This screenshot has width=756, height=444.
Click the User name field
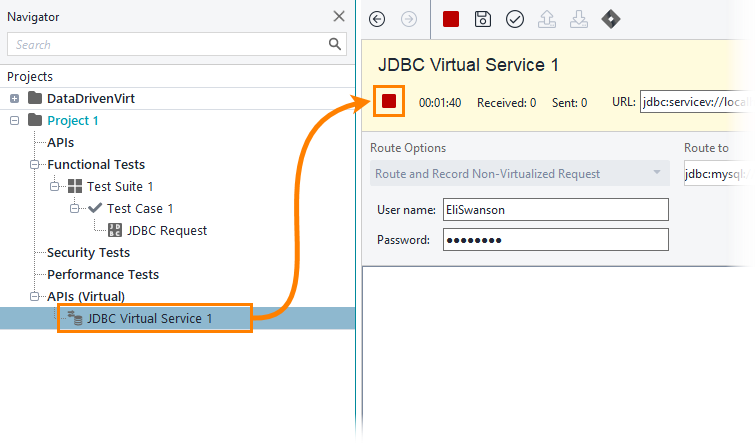click(555, 209)
